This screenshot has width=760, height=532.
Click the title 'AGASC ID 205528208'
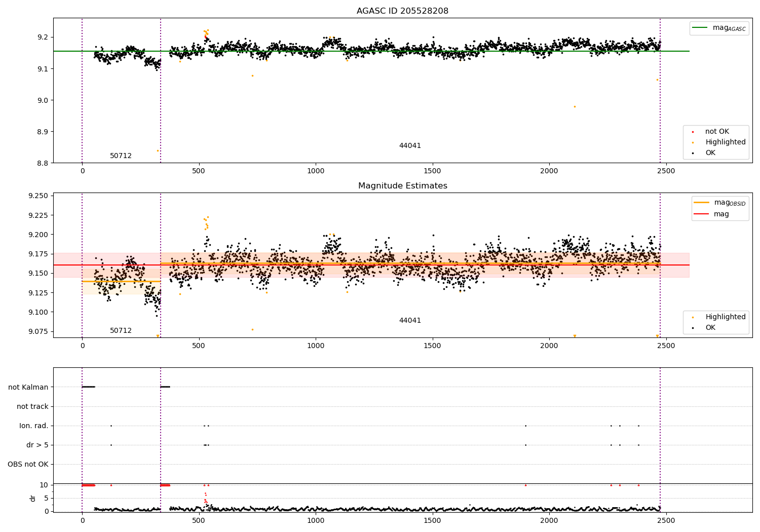pos(402,11)
